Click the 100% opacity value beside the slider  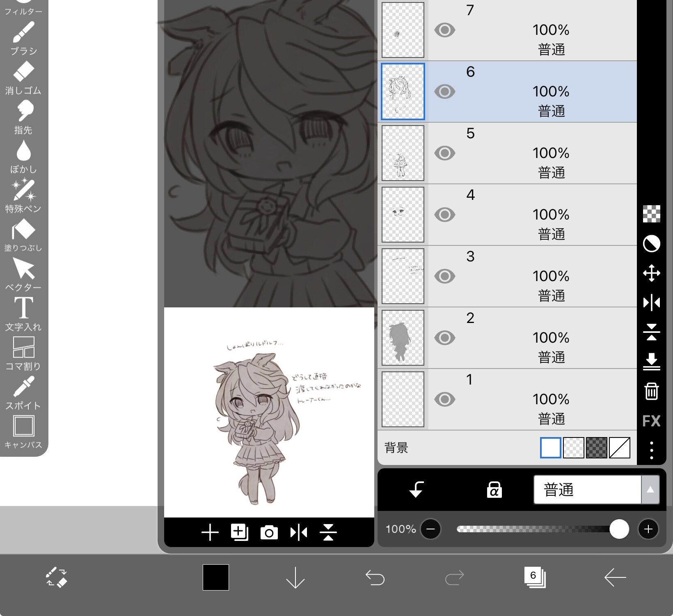pos(401,529)
